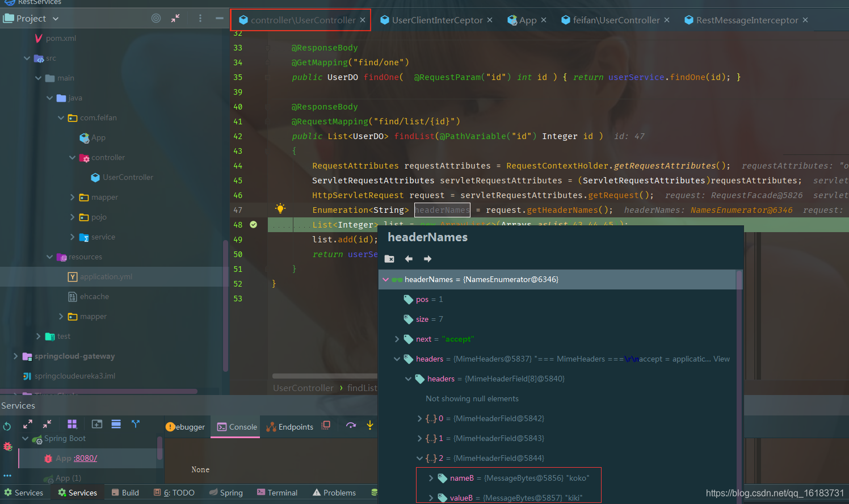Screen dimensions: 849x504
Task: Toggle the breakpoint on line 48
Action: pyautogui.click(x=254, y=225)
